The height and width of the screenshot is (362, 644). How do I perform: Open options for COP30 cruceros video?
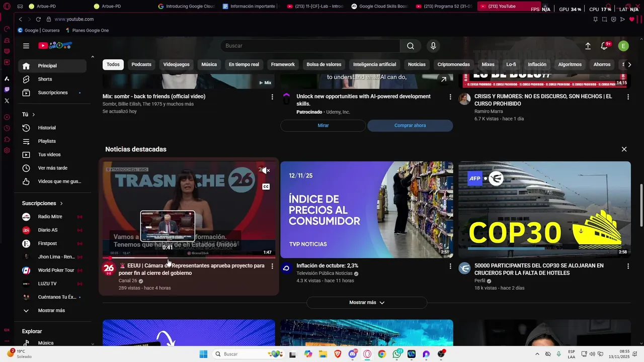pyautogui.click(x=628, y=266)
